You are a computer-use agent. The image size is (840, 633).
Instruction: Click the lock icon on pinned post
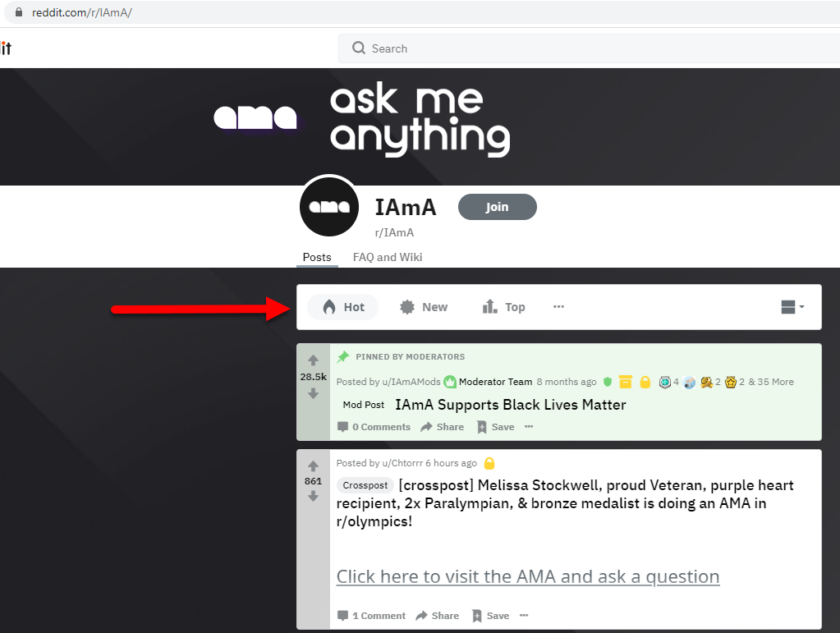tap(645, 382)
